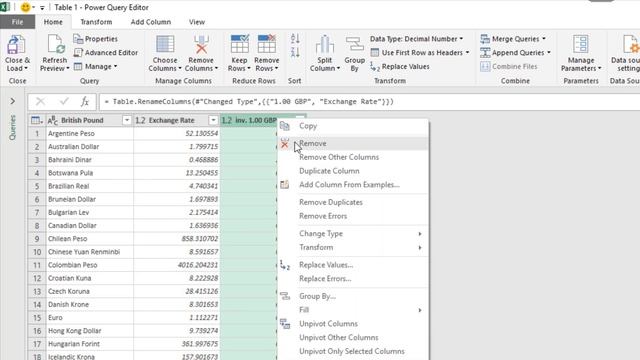Open the Exchange Rate column filter dropdown
This screenshot has width=640, height=360.
[213, 120]
